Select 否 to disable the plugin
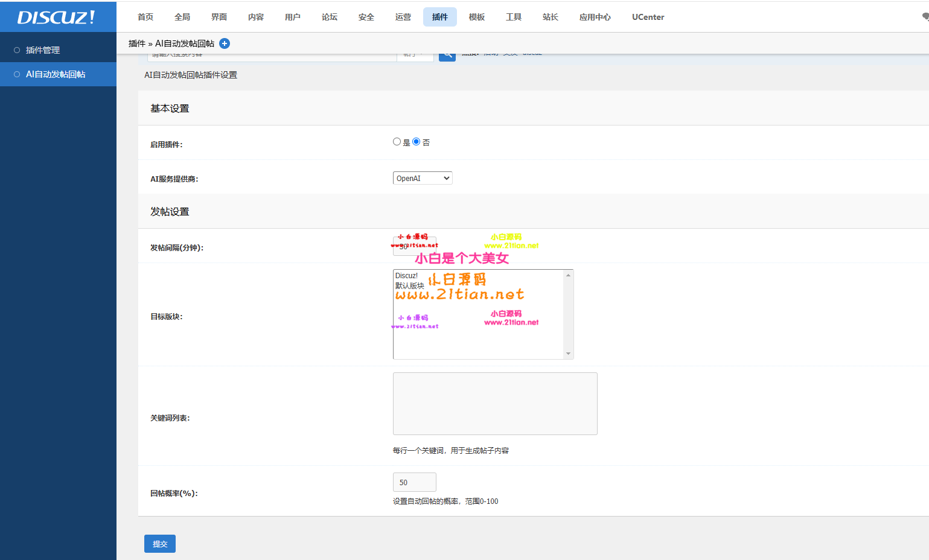 (416, 142)
